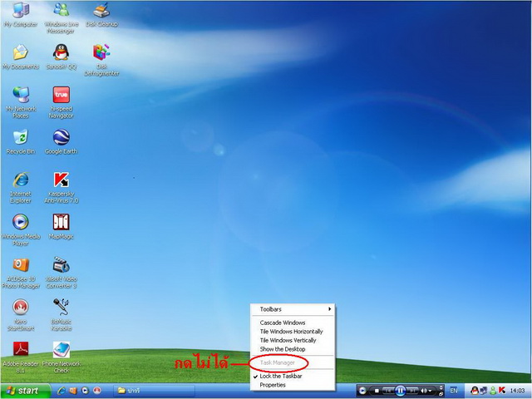Open My Computer desktop icon
This screenshot has height=399, width=532.
pos(21,13)
